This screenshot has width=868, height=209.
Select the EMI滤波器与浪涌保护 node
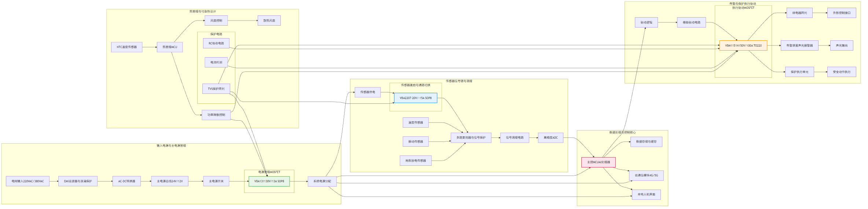(78, 181)
